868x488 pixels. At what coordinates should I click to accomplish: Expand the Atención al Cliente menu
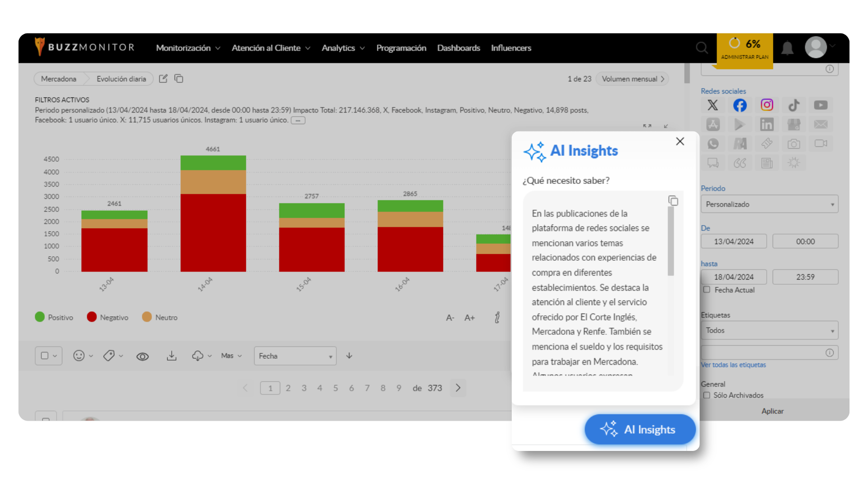[x=271, y=48]
